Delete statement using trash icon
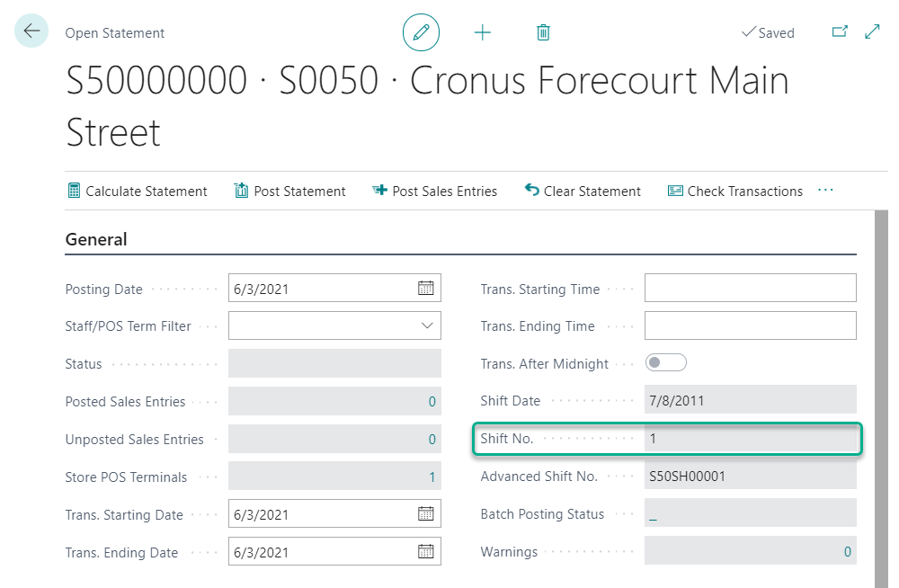 [x=543, y=32]
